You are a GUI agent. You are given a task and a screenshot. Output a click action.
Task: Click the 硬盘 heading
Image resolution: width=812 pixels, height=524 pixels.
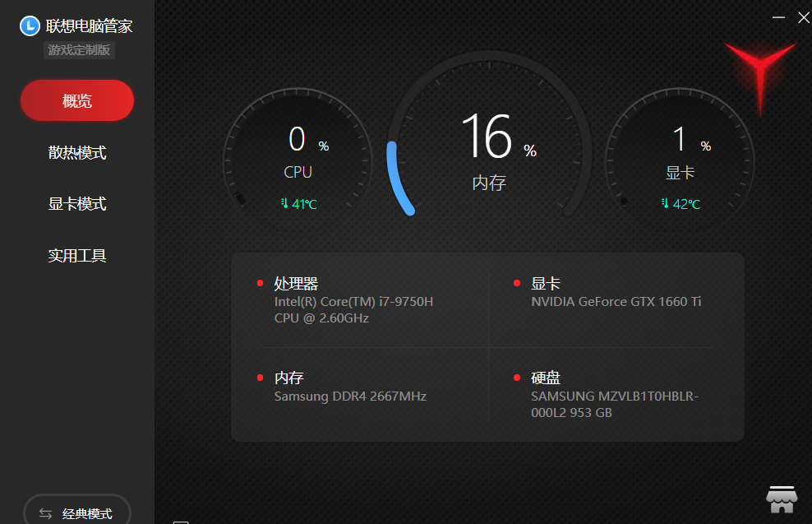click(546, 378)
